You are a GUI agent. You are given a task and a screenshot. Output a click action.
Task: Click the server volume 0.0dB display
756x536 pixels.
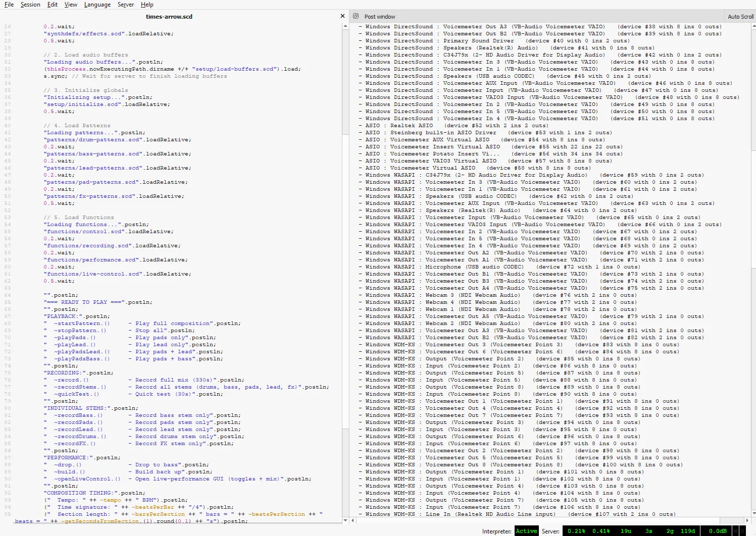point(718,531)
